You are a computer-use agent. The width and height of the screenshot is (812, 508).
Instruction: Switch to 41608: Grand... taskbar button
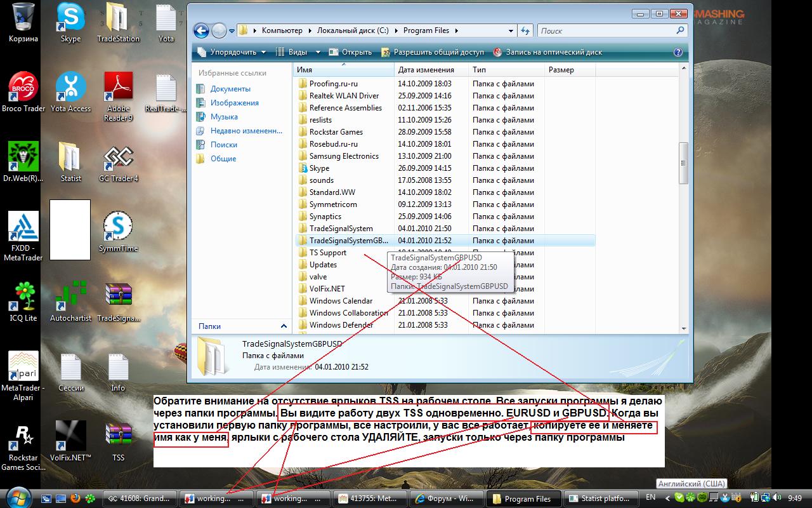(140, 498)
